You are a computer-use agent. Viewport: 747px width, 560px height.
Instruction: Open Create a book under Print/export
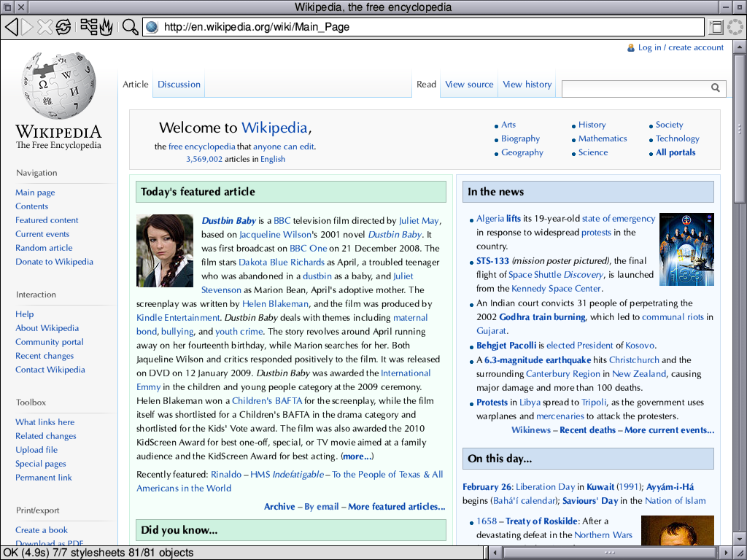[42, 530]
